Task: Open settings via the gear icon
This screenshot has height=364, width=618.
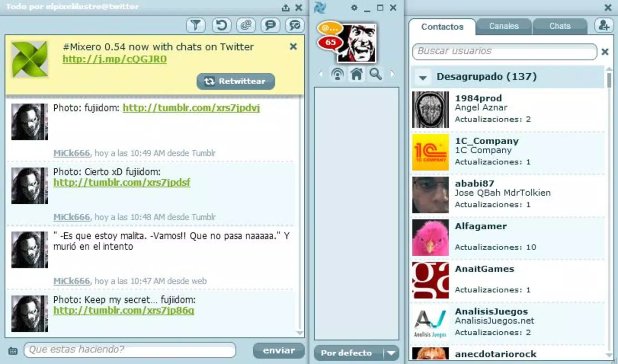Action: tap(354, 8)
